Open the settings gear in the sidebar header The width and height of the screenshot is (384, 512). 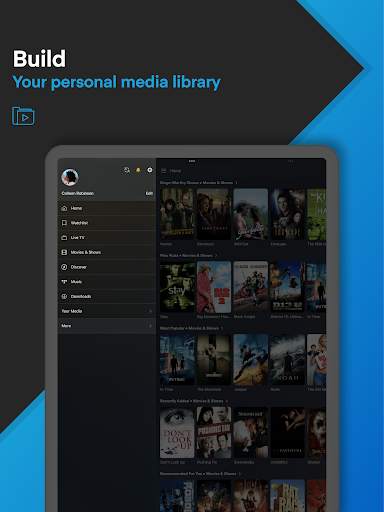pyautogui.click(x=150, y=170)
